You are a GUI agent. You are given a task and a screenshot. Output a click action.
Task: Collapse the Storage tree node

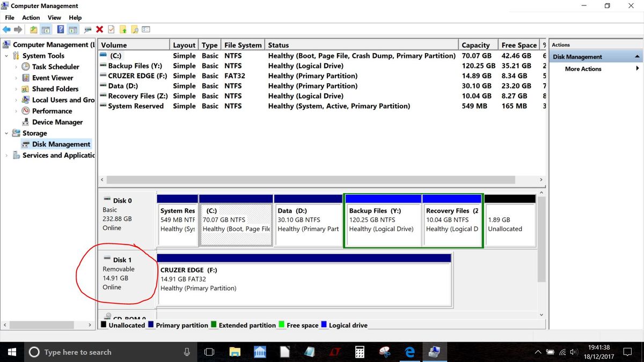coord(6,133)
